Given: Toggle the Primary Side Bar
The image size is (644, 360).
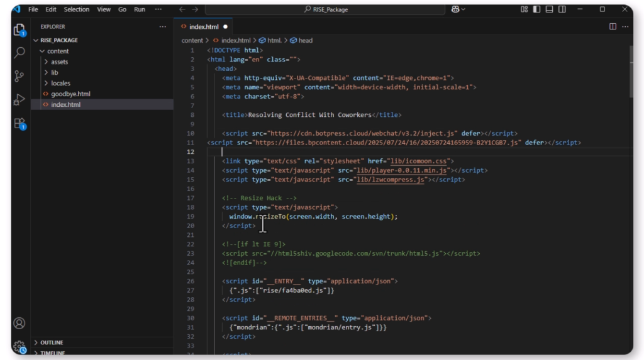Looking at the screenshot, I should [537, 9].
